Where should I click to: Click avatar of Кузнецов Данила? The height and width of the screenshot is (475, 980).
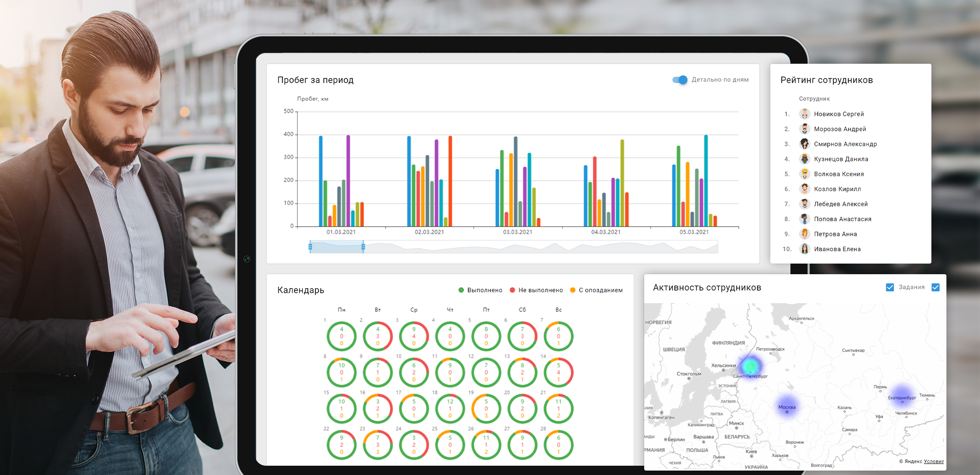(805, 159)
